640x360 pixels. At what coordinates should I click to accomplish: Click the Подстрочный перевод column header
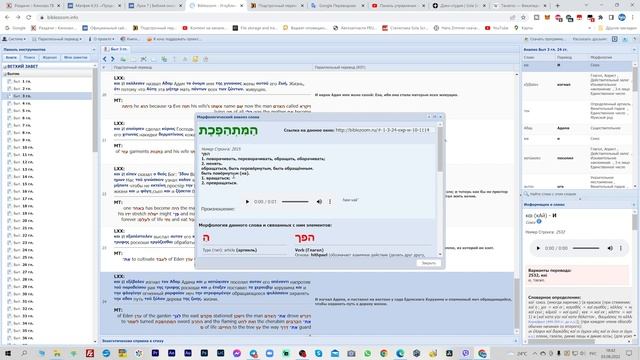pos(133,67)
